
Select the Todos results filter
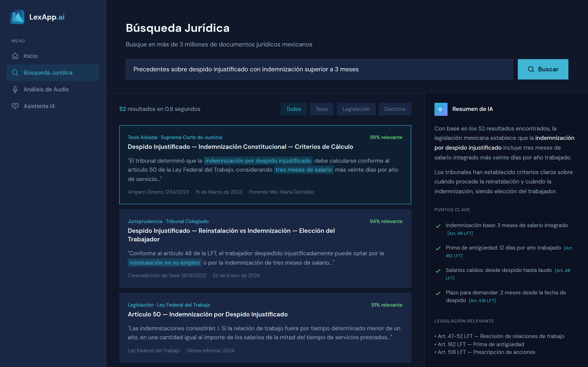click(294, 109)
